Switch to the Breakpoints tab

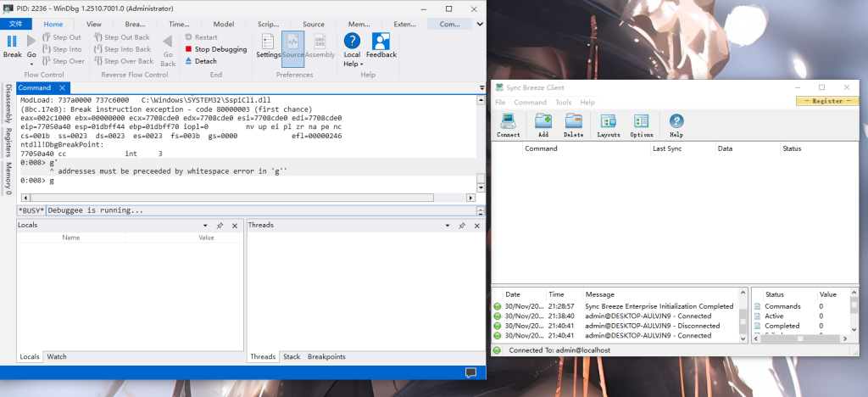click(325, 357)
